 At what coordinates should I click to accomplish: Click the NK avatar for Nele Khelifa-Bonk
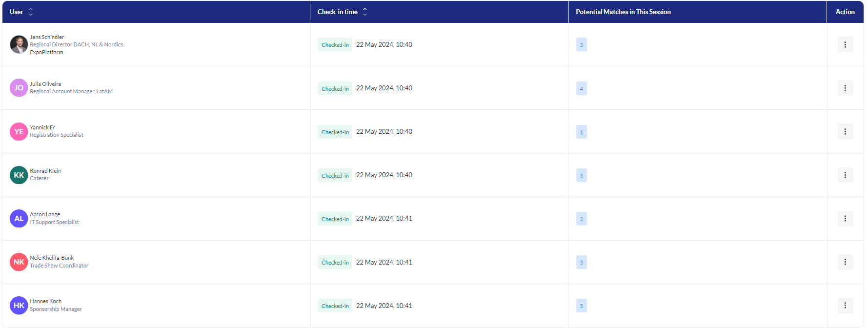(x=19, y=262)
